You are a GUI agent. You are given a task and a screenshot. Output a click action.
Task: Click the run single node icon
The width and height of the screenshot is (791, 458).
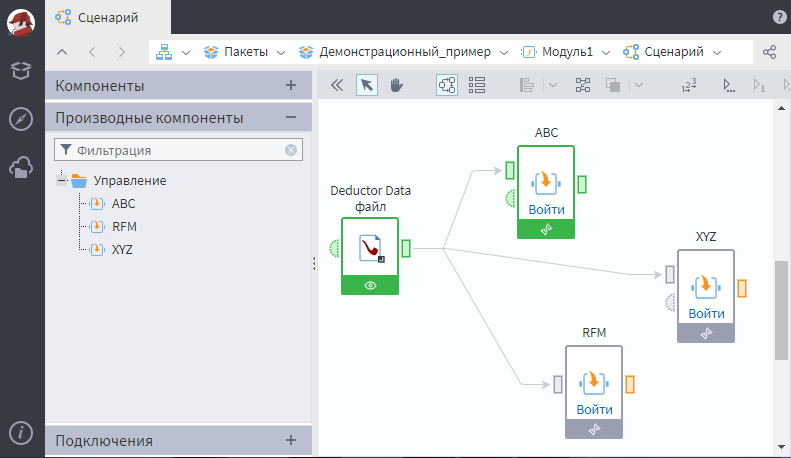(759, 85)
